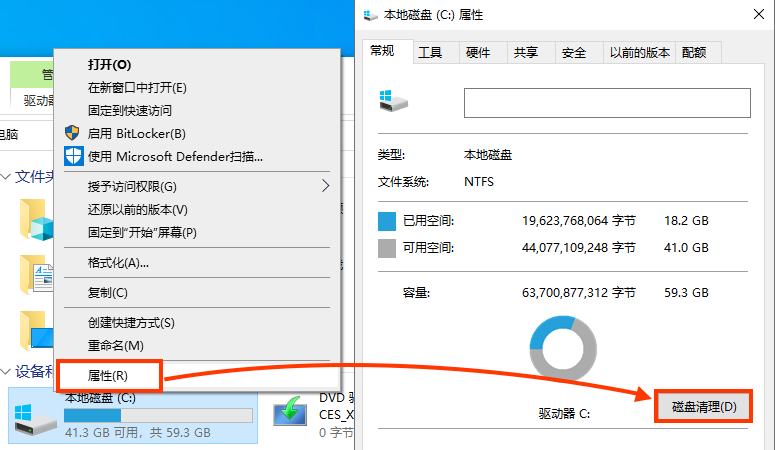Click the 41.3 GB 可用，共 59.3 GB text

[x=137, y=433]
